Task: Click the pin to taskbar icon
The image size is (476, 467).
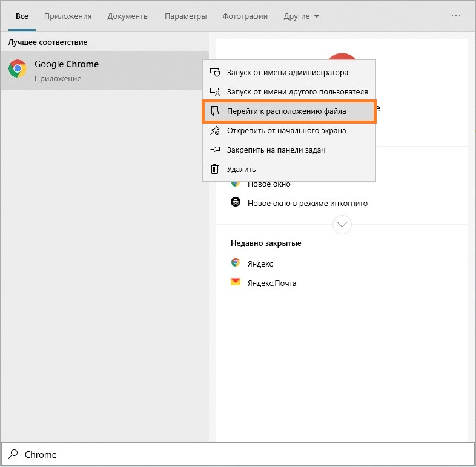Action: [x=214, y=150]
